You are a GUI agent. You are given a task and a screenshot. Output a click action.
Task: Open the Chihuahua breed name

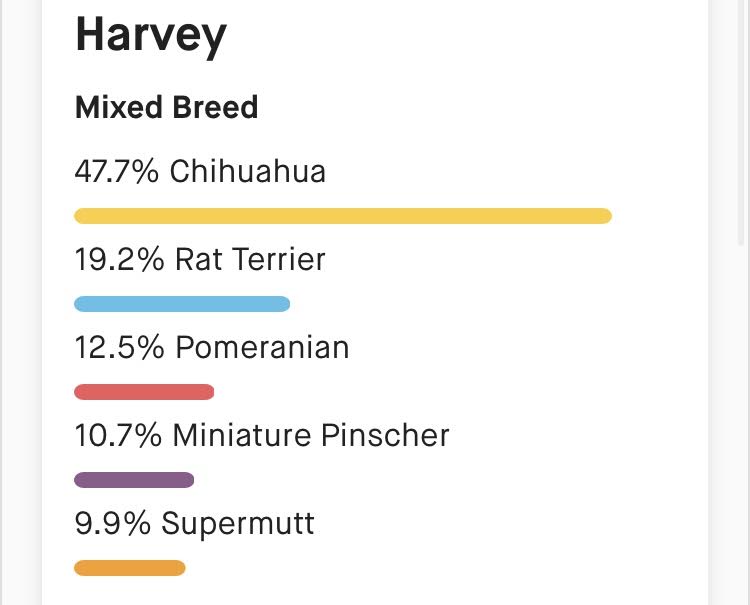tap(247, 171)
